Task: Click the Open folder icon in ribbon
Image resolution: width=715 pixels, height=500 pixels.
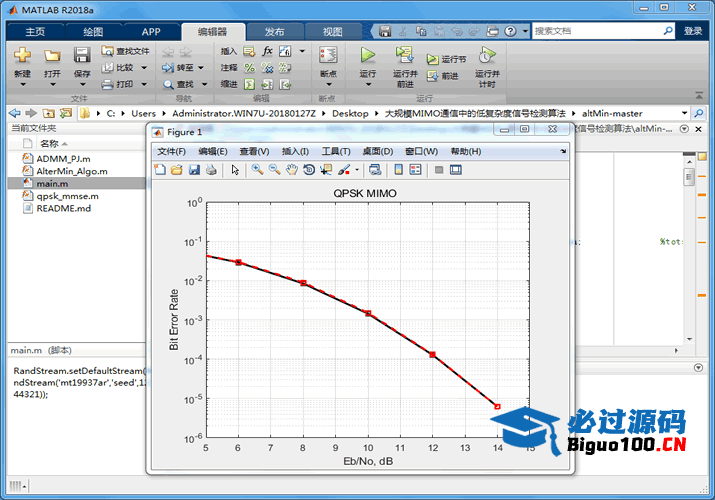Action: click(52, 56)
